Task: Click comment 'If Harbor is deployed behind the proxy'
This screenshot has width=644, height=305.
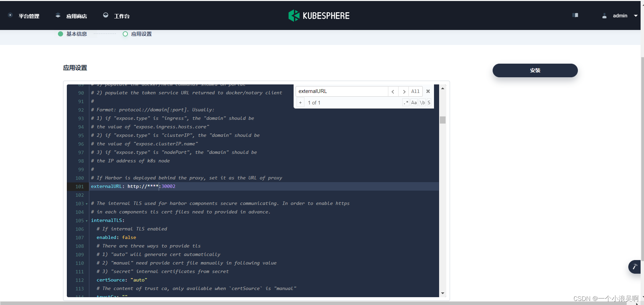Action: click(186, 178)
